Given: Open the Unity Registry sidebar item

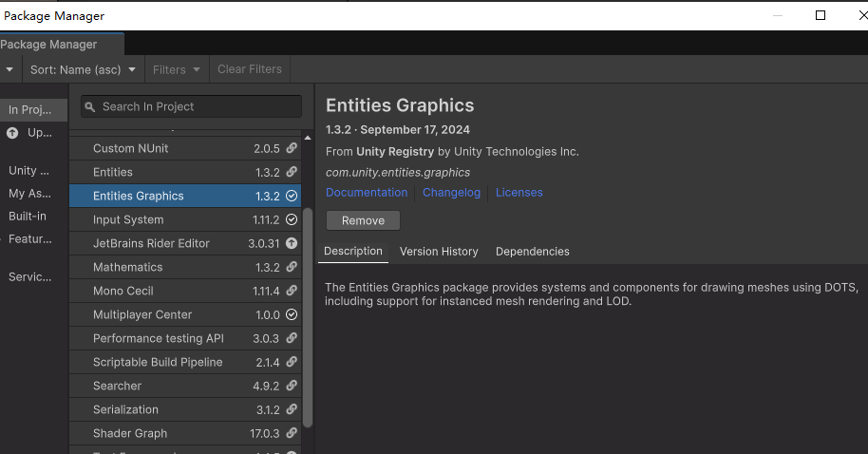Looking at the screenshot, I should [34, 171].
